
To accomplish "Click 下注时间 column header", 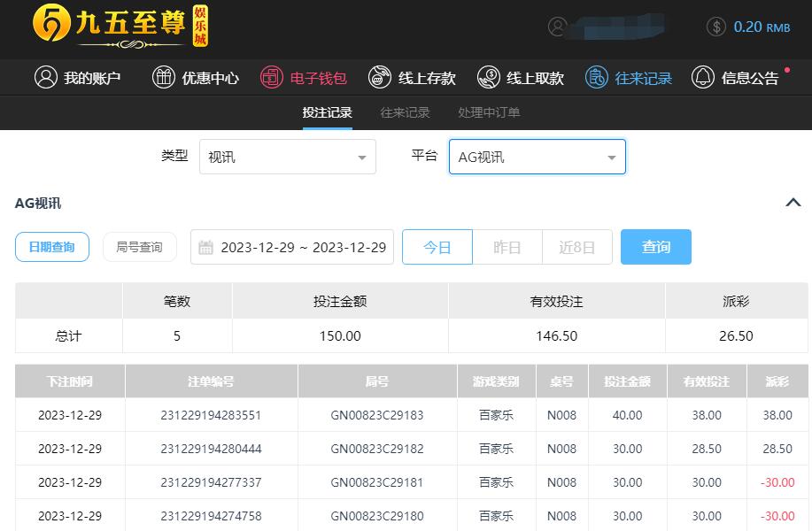I will click(70, 381).
